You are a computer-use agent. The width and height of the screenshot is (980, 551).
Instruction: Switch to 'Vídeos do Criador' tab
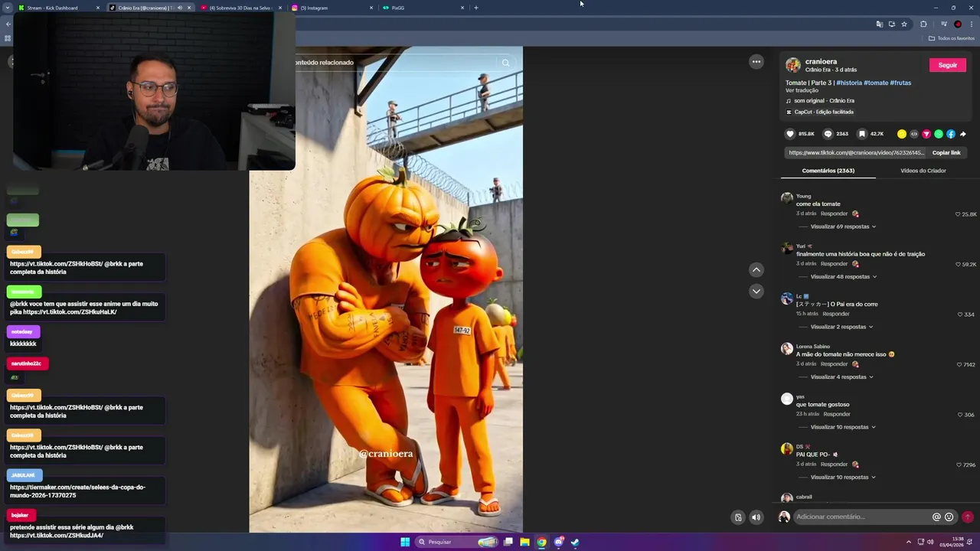(x=923, y=171)
